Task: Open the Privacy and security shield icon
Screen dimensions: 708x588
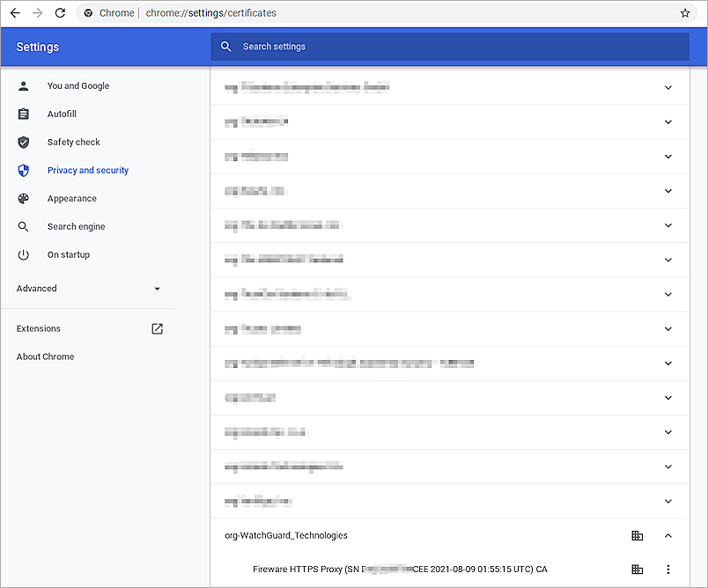Action: (24, 170)
